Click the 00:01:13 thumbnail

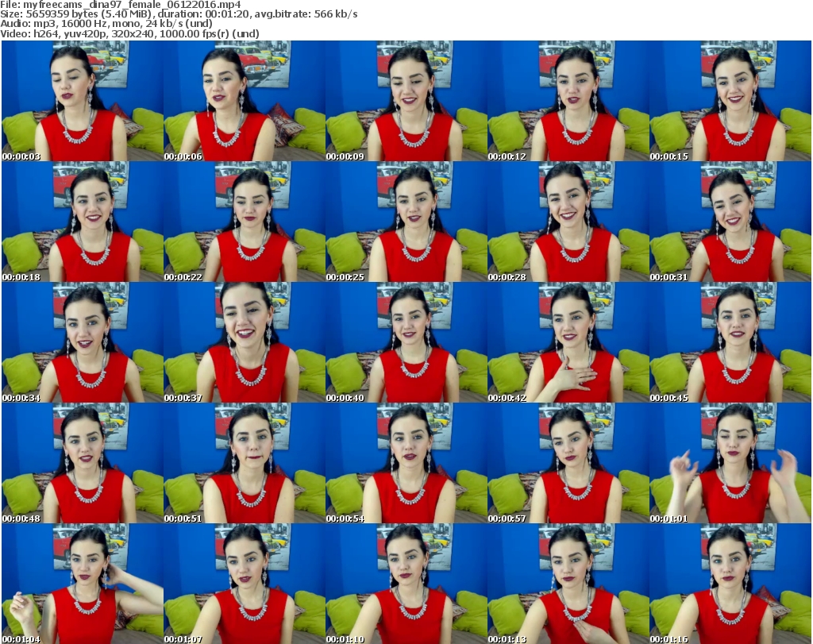point(568,584)
